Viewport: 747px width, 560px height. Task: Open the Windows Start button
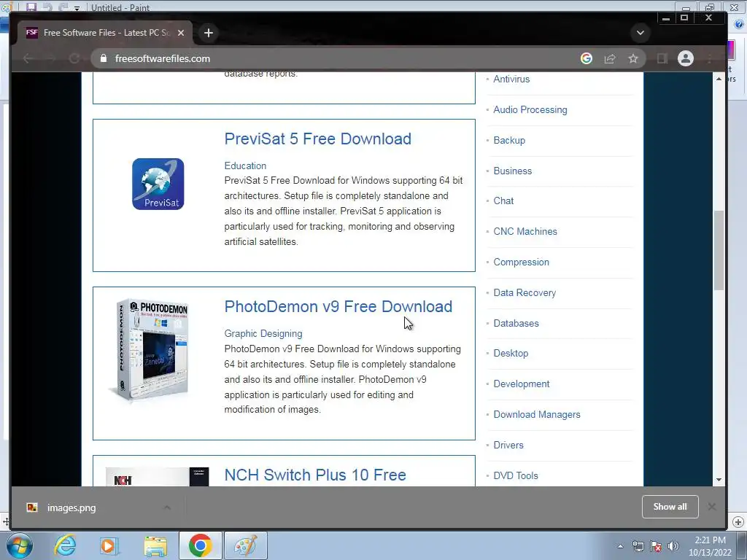[x=20, y=545]
